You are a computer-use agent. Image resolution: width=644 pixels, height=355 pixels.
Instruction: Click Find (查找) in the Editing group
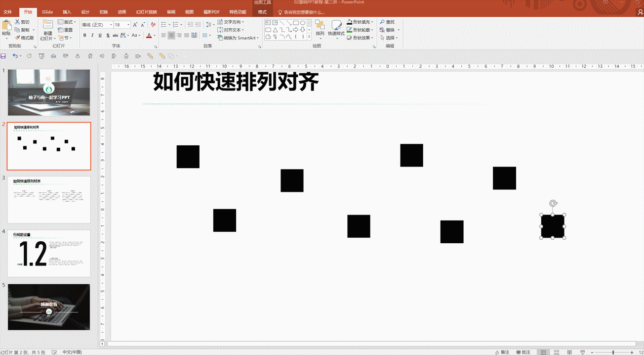pyautogui.click(x=387, y=22)
